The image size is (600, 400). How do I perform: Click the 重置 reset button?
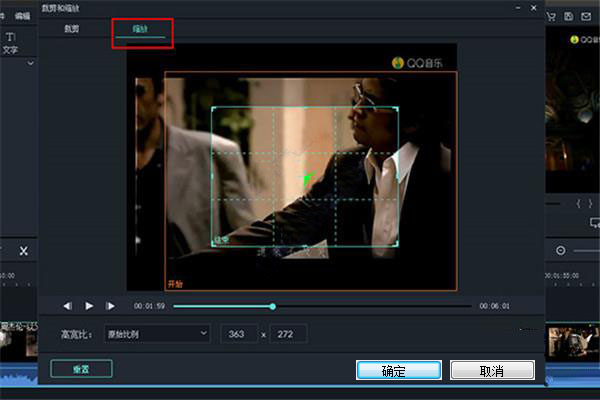click(81, 369)
